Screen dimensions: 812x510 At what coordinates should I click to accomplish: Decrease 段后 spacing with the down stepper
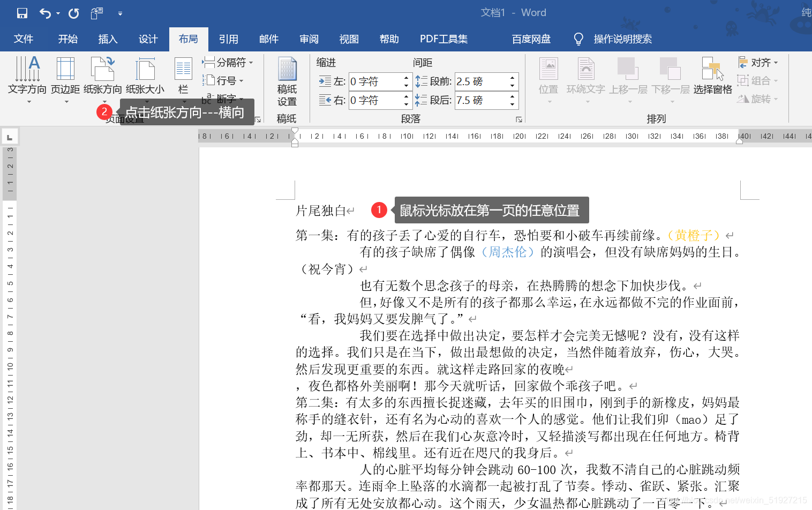[x=513, y=104]
